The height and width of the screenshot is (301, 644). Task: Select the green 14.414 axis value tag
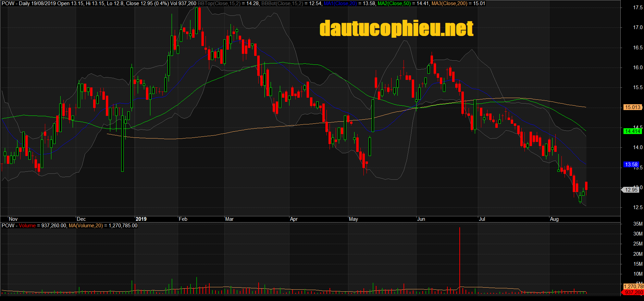click(x=632, y=131)
